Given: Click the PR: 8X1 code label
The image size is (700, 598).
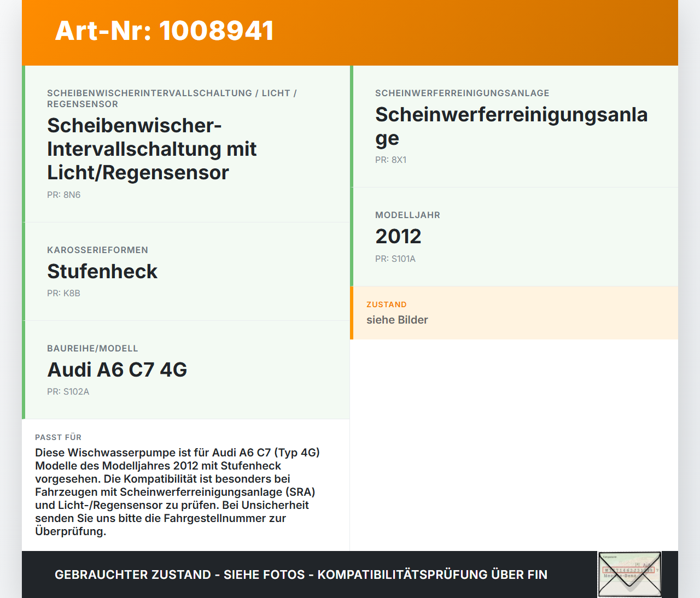Looking at the screenshot, I should 390,160.
